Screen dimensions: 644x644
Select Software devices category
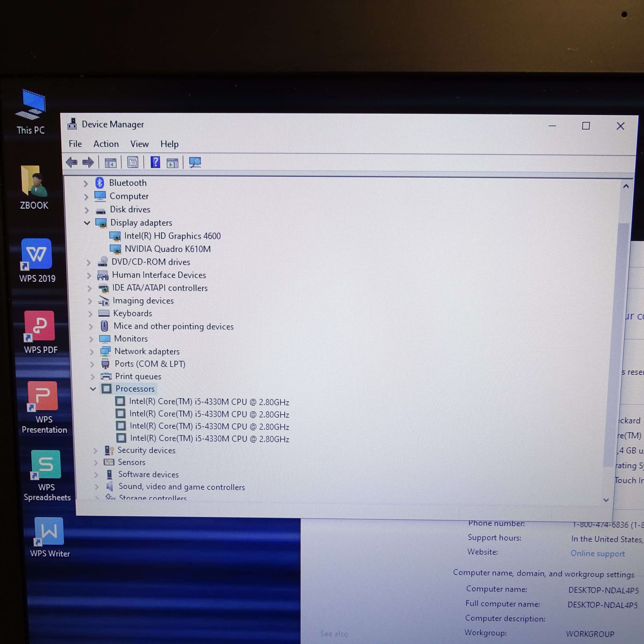(x=149, y=474)
